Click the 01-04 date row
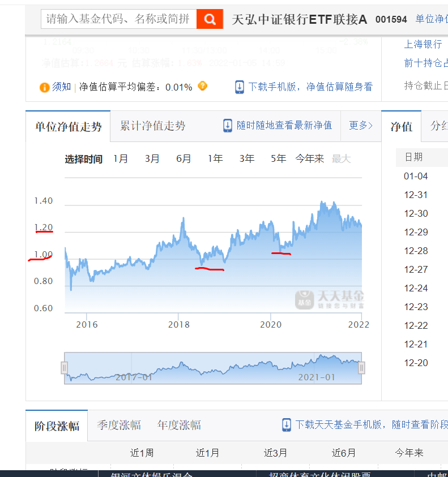 tap(416, 176)
